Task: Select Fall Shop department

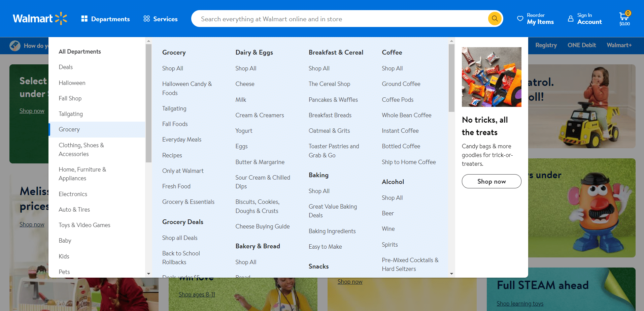Action: click(70, 98)
